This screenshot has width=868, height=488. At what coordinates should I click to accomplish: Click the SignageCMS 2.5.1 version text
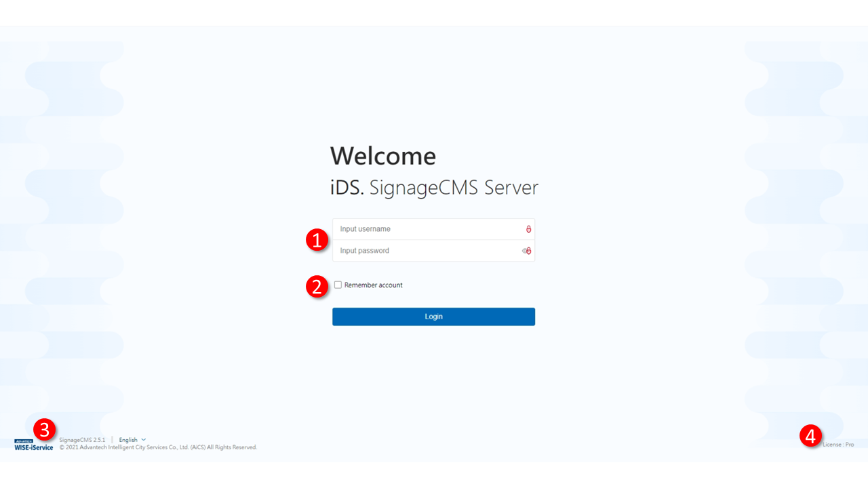[82, 440]
